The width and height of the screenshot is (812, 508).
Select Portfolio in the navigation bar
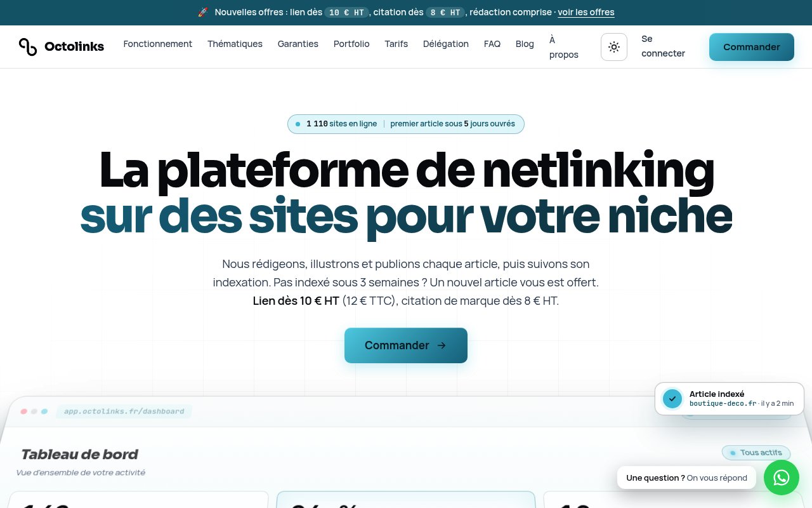[351, 44]
